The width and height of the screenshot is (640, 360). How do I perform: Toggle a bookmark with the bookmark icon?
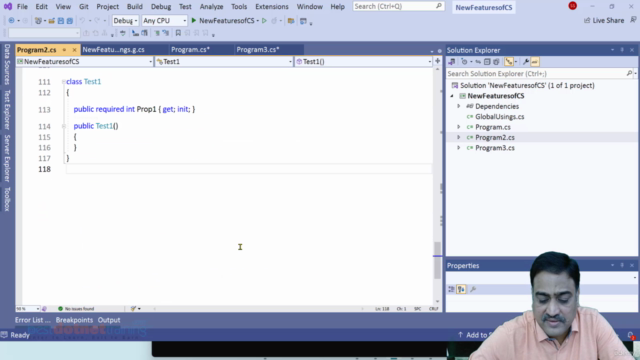point(178,33)
